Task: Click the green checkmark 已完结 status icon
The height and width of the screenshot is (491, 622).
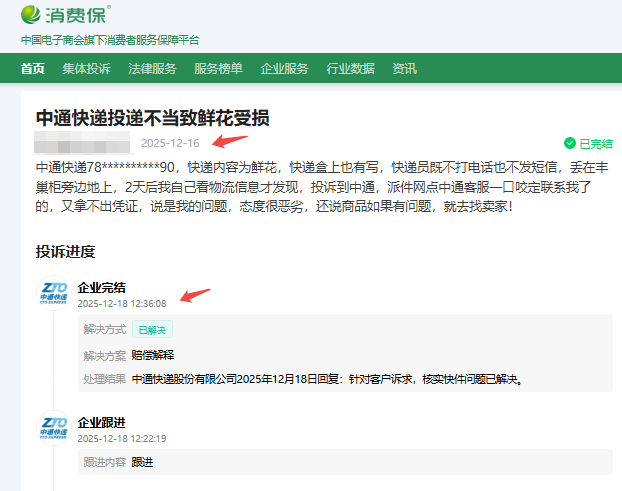Action: (569, 143)
